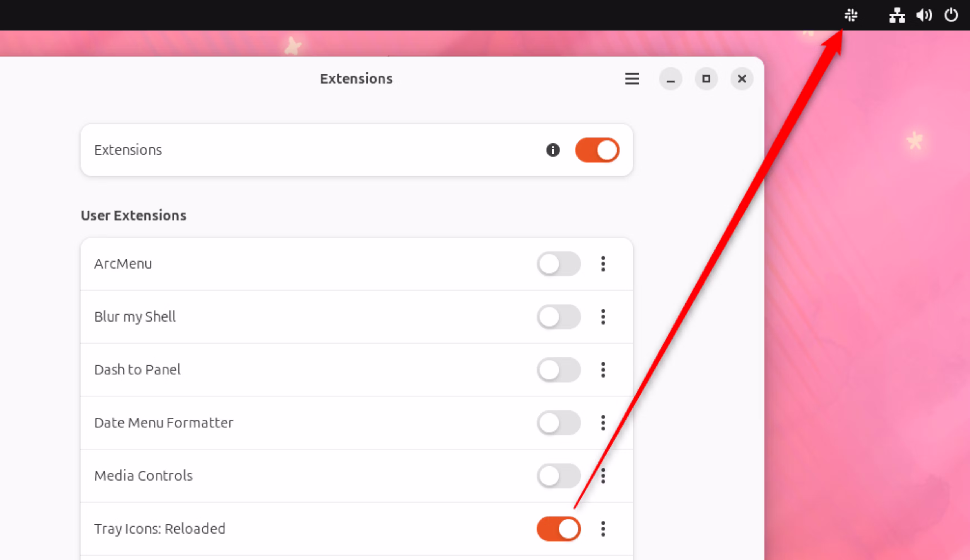Open Tray Icons: Reloaded options menu

pos(603,529)
